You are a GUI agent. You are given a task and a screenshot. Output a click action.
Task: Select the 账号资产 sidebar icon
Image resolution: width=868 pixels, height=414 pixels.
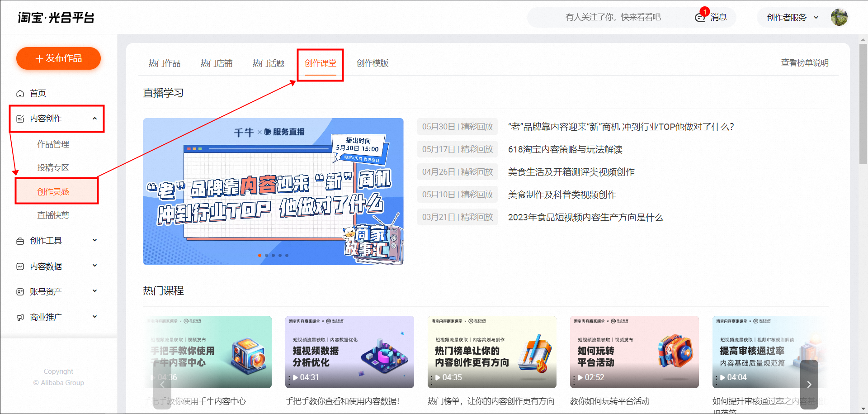pos(20,291)
